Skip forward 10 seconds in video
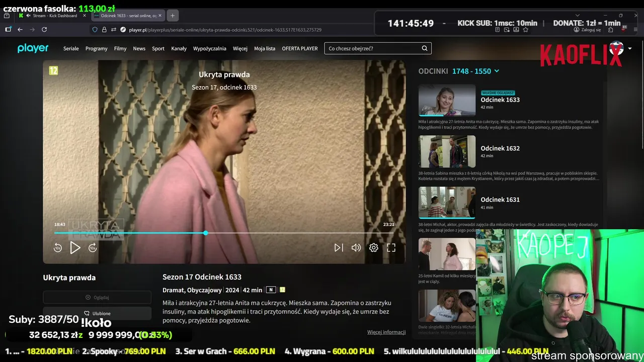The image size is (644, 362). tap(93, 247)
